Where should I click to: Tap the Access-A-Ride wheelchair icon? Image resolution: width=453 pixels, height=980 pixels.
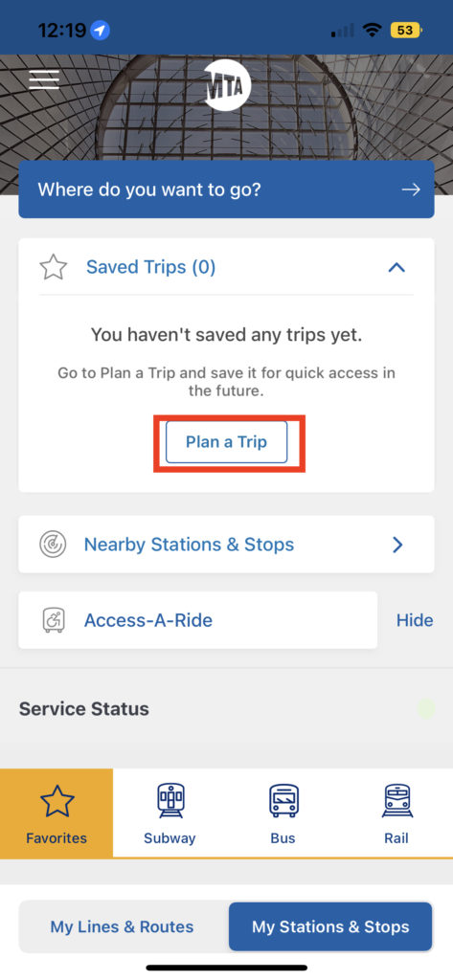(x=53, y=620)
